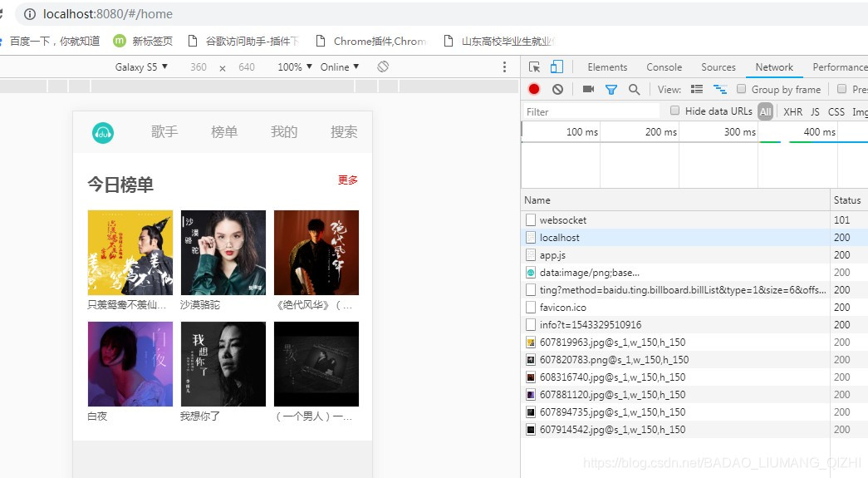Select large request rows view icon
The image size is (868, 478).
point(696,89)
